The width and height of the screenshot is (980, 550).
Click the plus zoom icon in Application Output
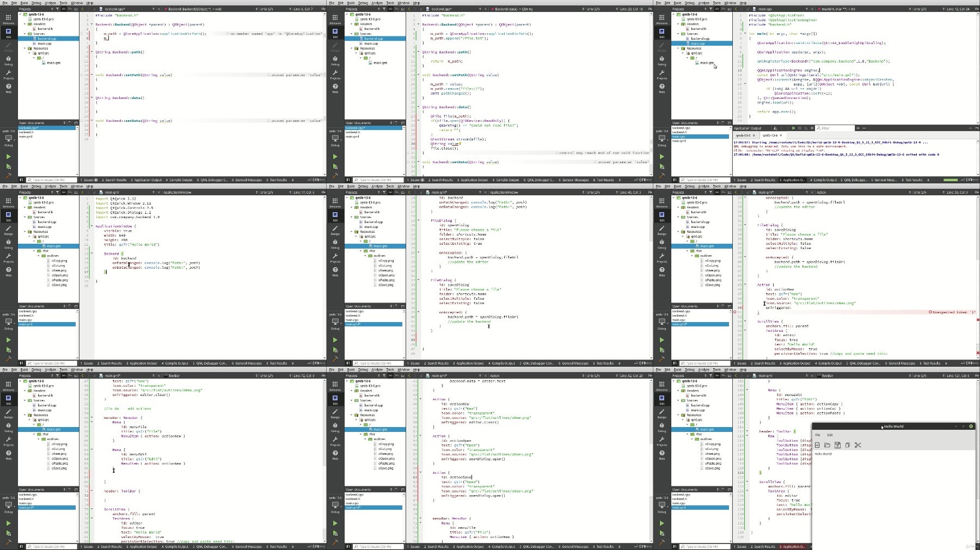coord(857,128)
